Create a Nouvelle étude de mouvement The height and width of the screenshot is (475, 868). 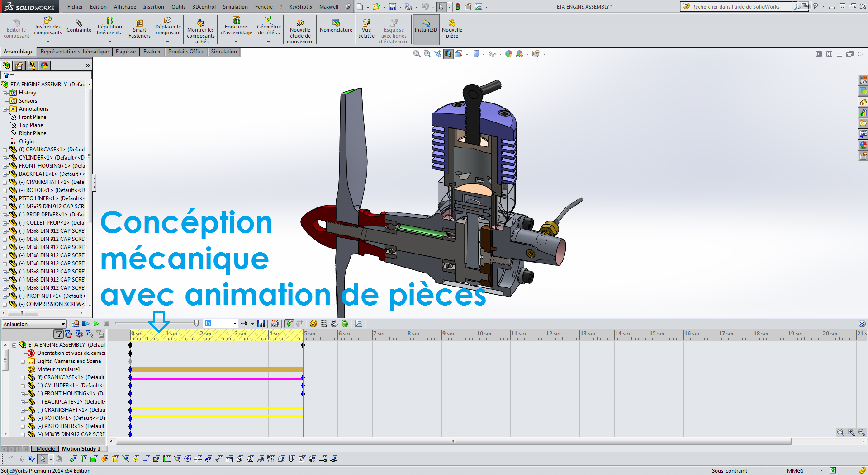tap(299, 29)
